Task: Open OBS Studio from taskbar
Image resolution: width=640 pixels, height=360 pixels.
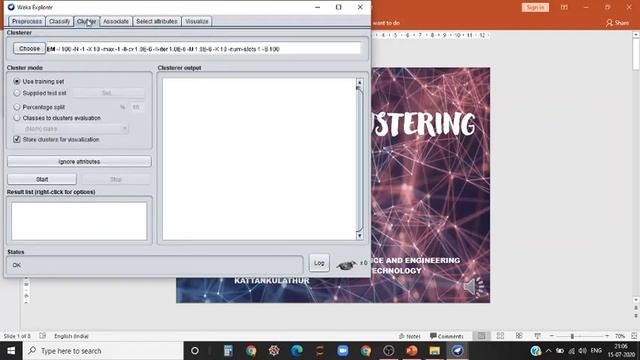Action: 389,351
